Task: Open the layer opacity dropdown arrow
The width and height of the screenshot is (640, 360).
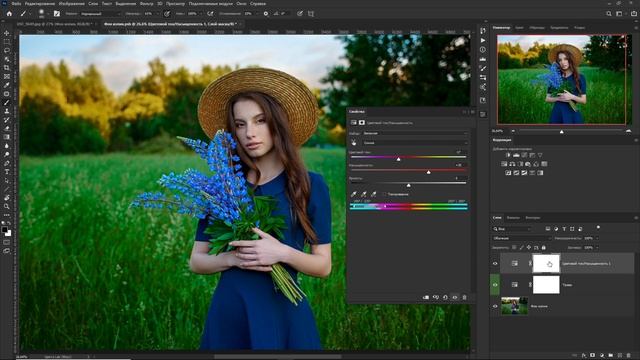Action: coord(597,238)
